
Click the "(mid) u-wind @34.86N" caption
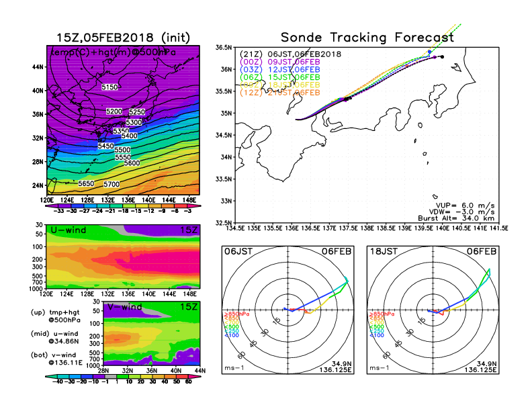coord(54,337)
